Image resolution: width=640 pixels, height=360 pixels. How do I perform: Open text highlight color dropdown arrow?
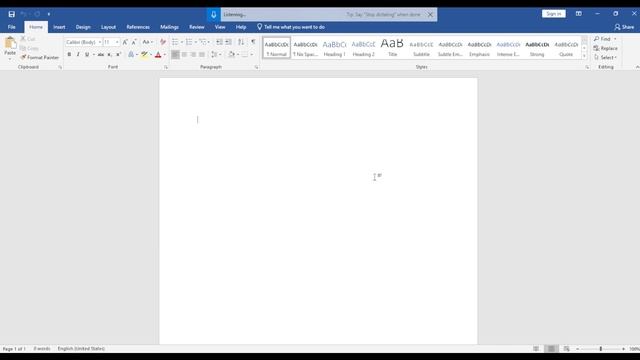(151, 55)
